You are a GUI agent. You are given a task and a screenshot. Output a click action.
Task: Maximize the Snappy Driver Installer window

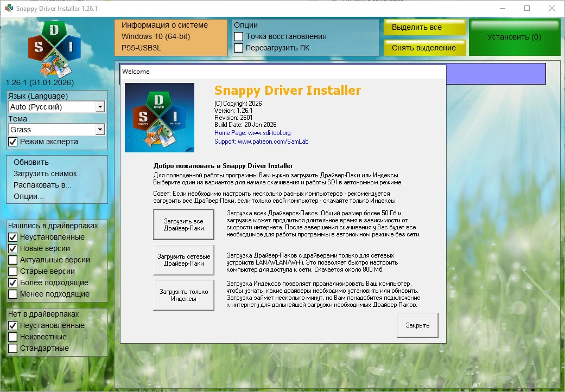click(527, 8)
